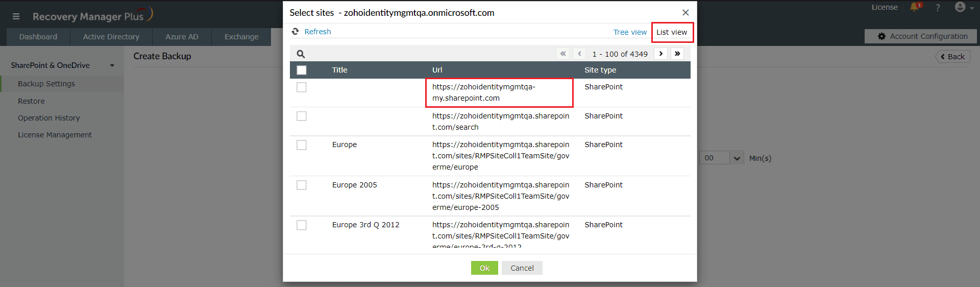Switch to Tree view
The width and height of the screenshot is (980, 287).
coord(630,32)
